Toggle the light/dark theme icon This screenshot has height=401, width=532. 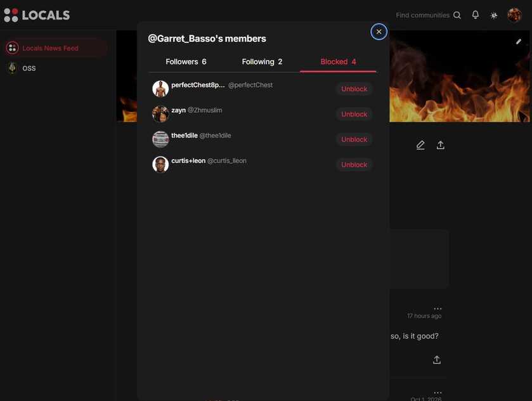point(494,15)
